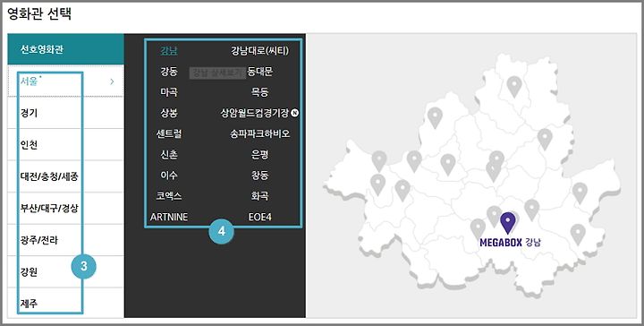Screen dimensions: 644x326
Task: Click the 영화관 선택 heading
Action: (39, 14)
